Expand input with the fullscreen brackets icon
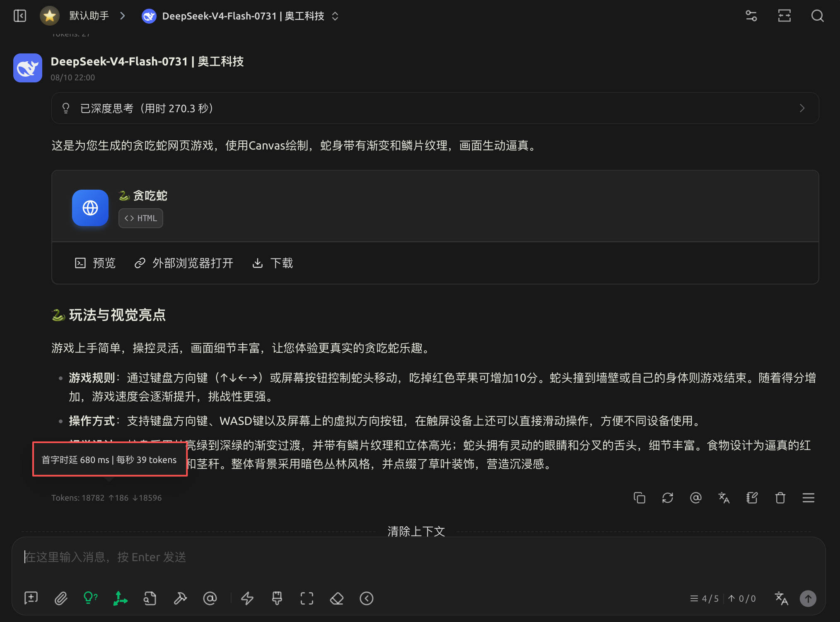840x622 pixels. pyautogui.click(x=307, y=598)
